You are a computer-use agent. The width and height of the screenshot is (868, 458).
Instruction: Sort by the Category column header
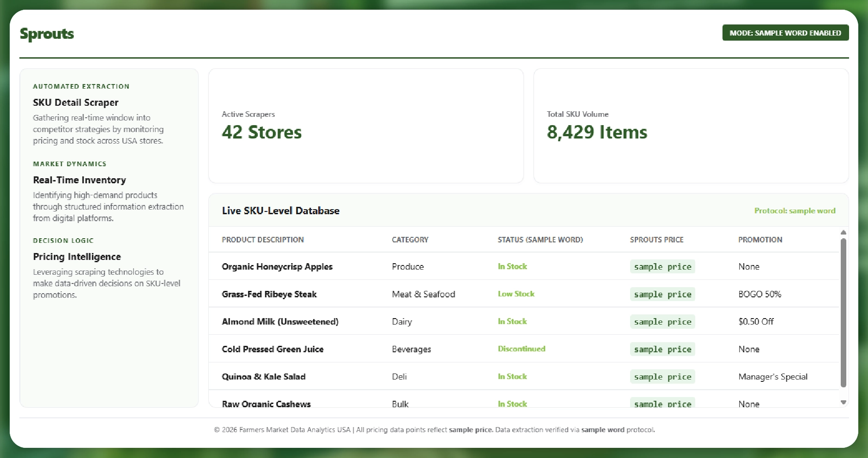410,240
